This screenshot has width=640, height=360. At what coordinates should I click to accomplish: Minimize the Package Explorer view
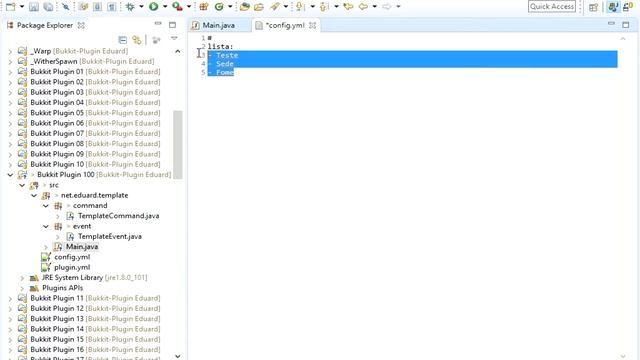(158, 24)
